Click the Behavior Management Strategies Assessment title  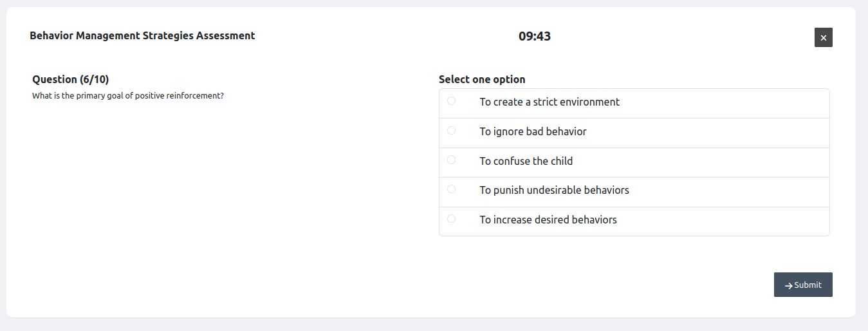142,35
